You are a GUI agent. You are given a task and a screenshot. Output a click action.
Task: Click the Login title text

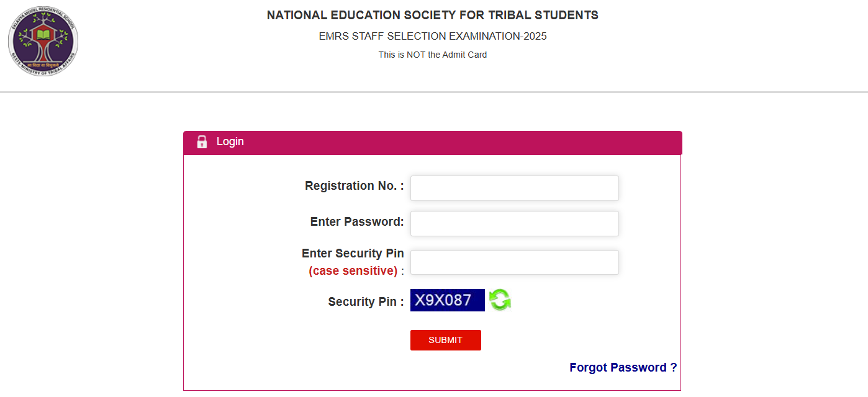tap(230, 142)
